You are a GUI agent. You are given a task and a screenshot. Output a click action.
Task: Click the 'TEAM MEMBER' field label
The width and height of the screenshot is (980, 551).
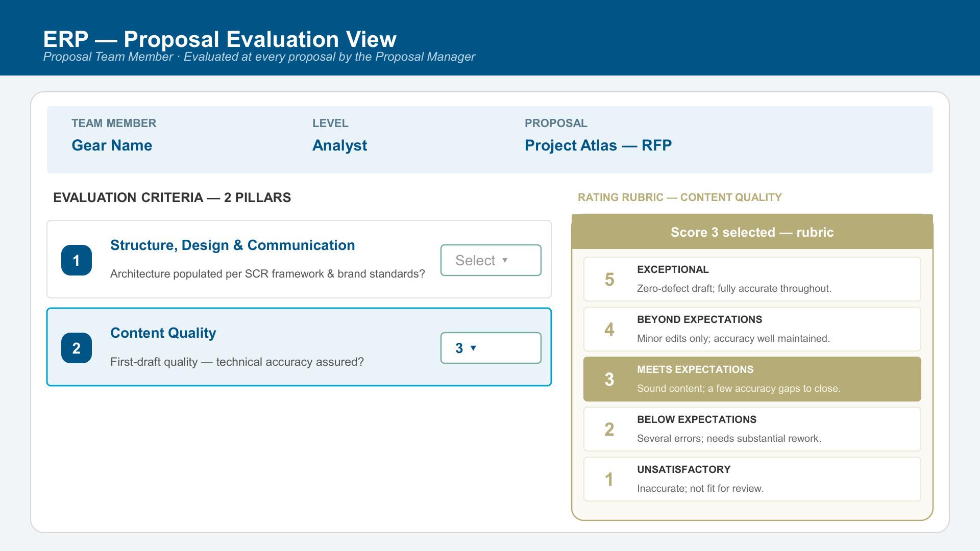[x=114, y=123]
